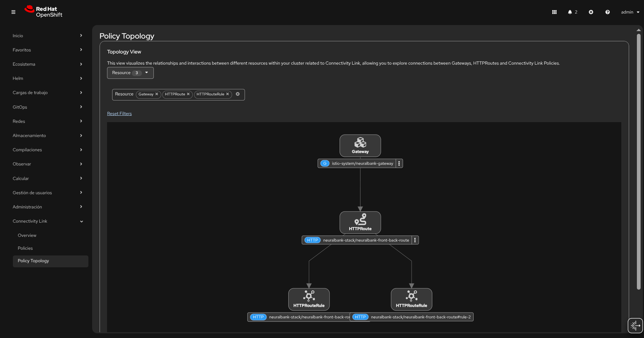Open the help question mark menu
Image resolution: width=644 pixels, height=338 pixels.
tap(607, 12)
